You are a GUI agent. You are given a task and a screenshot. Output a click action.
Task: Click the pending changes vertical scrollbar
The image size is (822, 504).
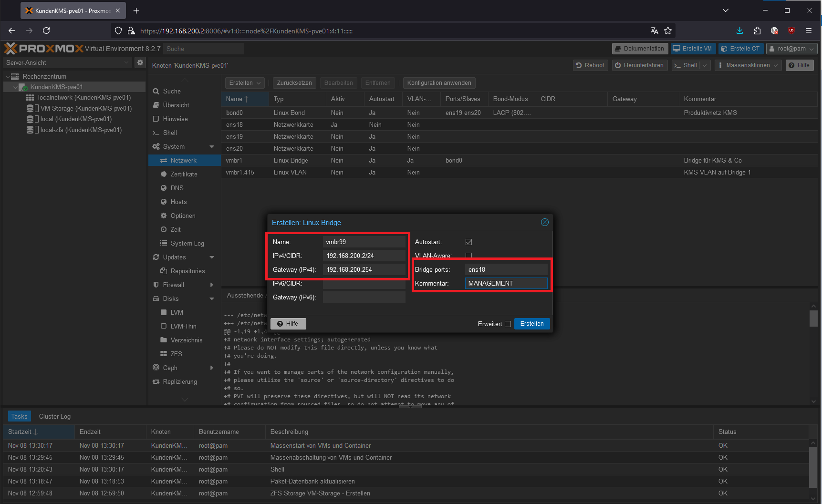(x=813, y=319)
